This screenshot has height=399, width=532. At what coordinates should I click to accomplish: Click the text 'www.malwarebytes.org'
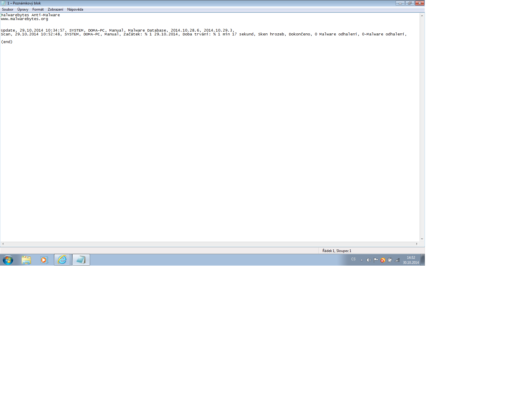24,19
